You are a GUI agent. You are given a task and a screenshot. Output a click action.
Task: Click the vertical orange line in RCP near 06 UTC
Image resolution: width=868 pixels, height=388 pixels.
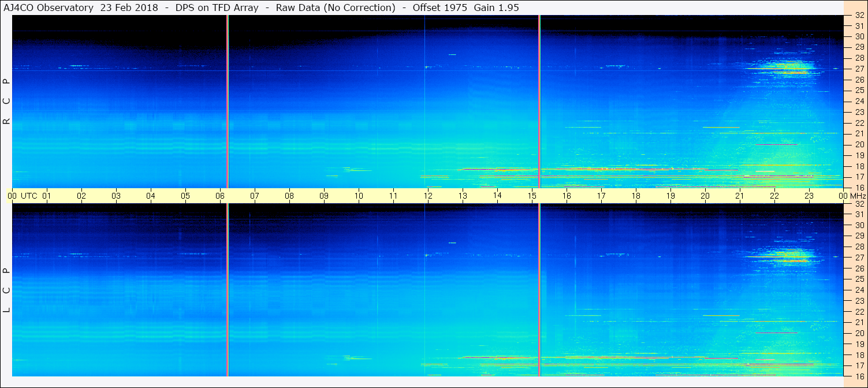(x=228, y=102)
